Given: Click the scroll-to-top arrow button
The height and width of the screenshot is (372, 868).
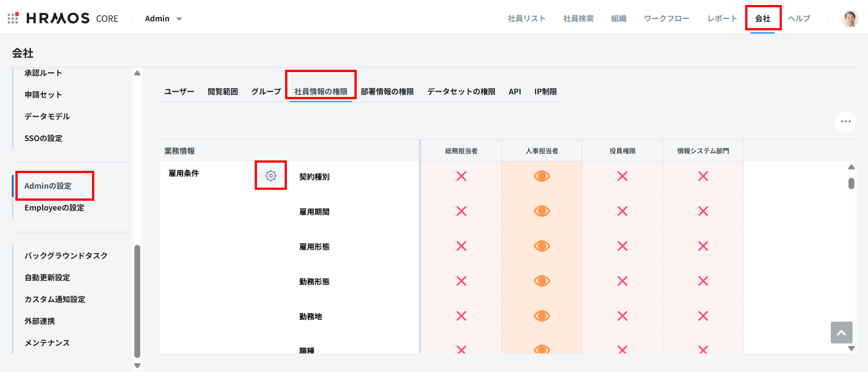Looking at the screenshot, I should 841,333.
